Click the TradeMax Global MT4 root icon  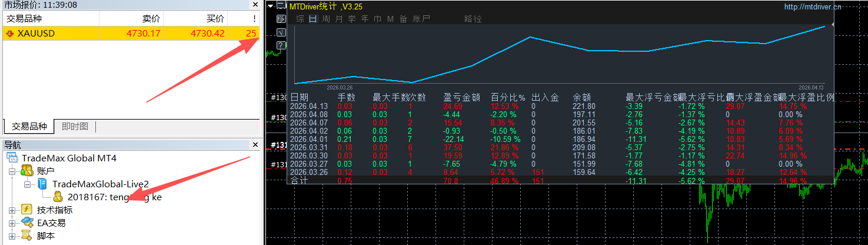pos(12,158)
